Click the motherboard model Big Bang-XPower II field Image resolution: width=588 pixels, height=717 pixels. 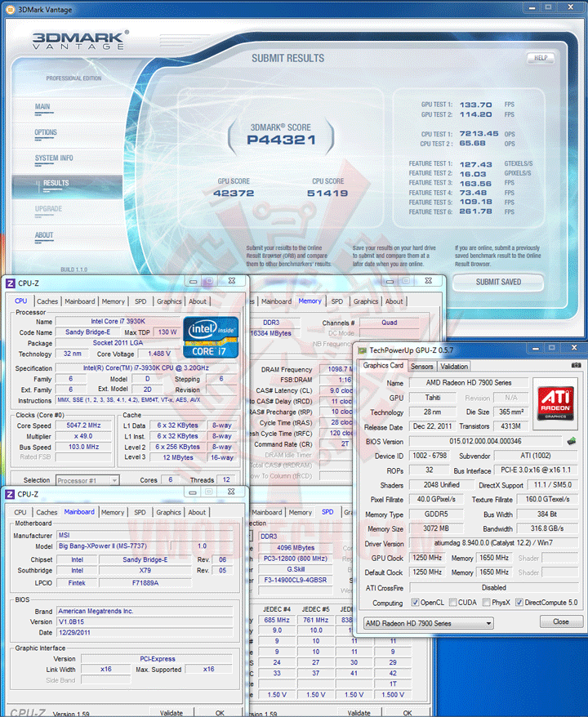point(113,546)
